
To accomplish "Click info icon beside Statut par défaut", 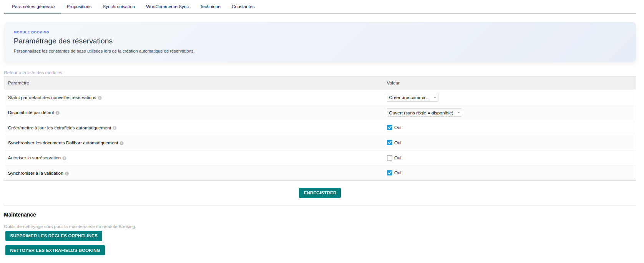I will point(100,98).
